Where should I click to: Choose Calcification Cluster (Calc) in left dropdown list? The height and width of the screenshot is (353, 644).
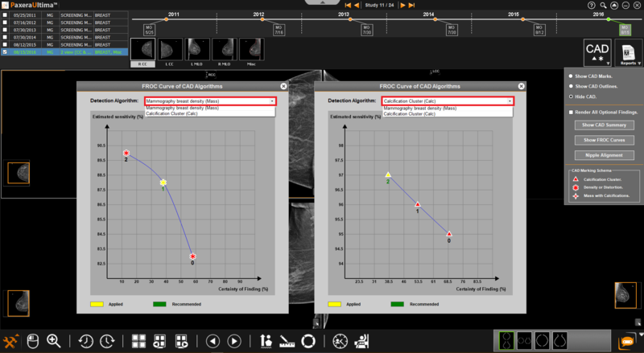pos(171,114)
